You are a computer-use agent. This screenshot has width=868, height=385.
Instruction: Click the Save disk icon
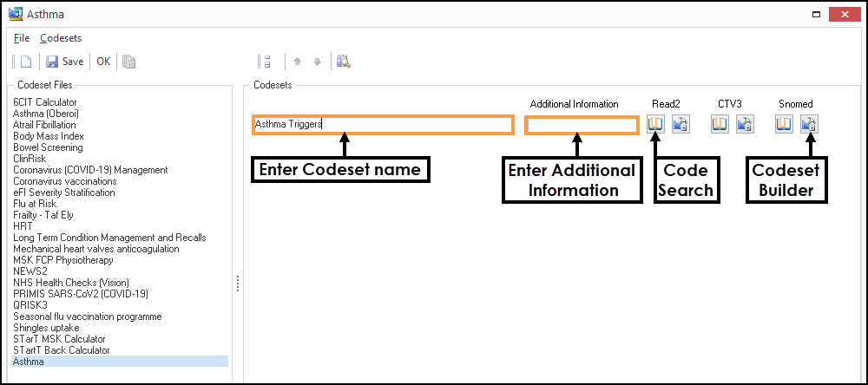(52, 62)
